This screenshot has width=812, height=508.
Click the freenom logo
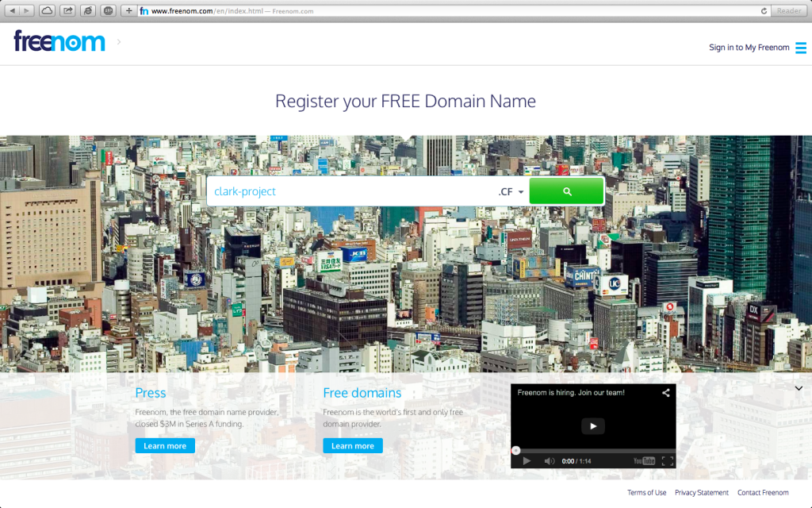59,41
